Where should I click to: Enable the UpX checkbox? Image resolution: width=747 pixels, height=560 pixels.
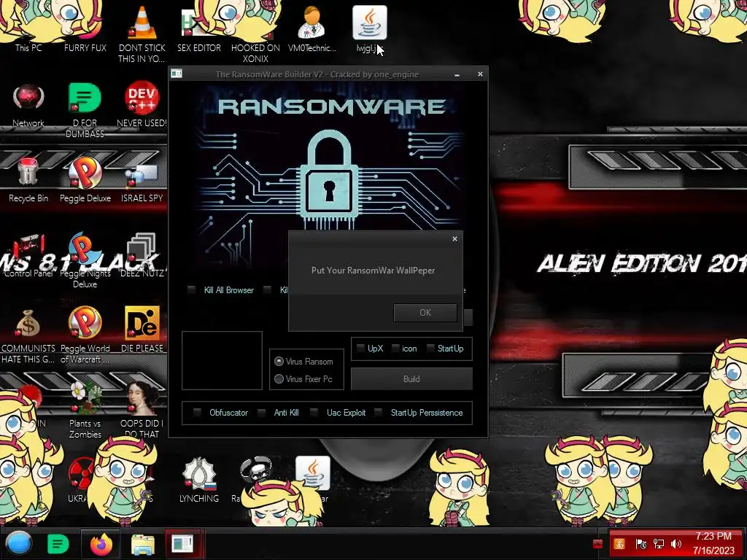point(360,348)
